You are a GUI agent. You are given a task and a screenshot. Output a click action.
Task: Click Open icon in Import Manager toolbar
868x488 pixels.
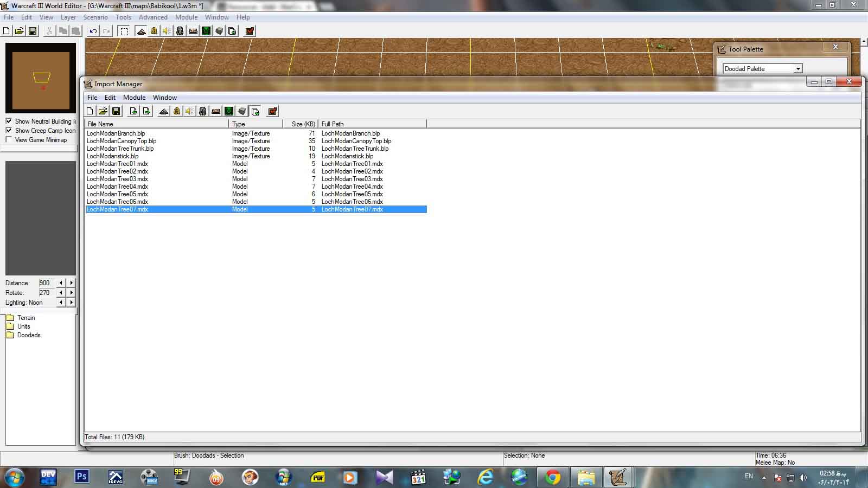(x=103, y=111)
